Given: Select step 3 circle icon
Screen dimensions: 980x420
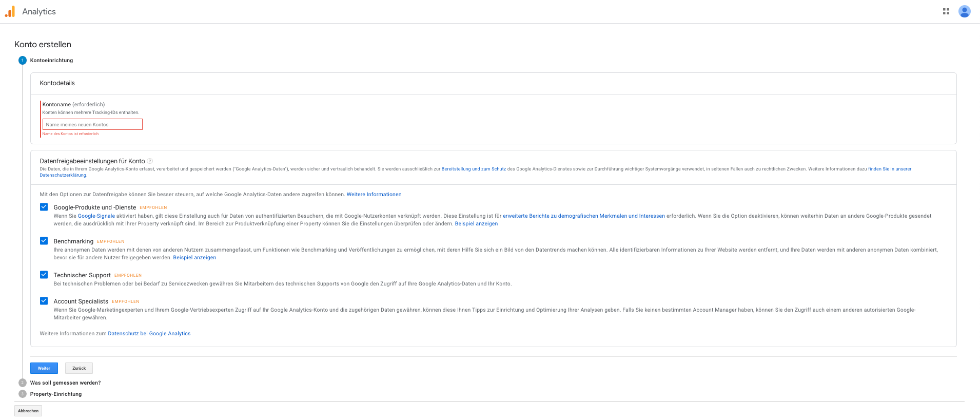Looking at the screenshot, I should click(x=23, y=394).
